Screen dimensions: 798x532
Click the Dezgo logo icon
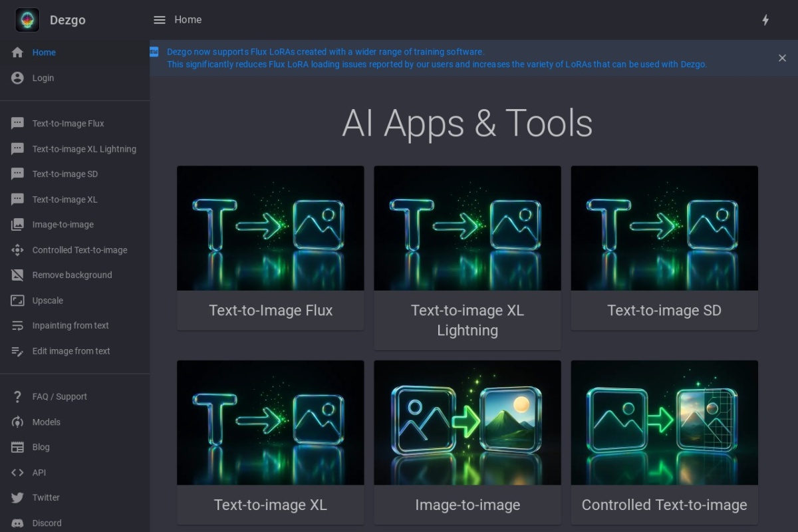pos(27,20)
